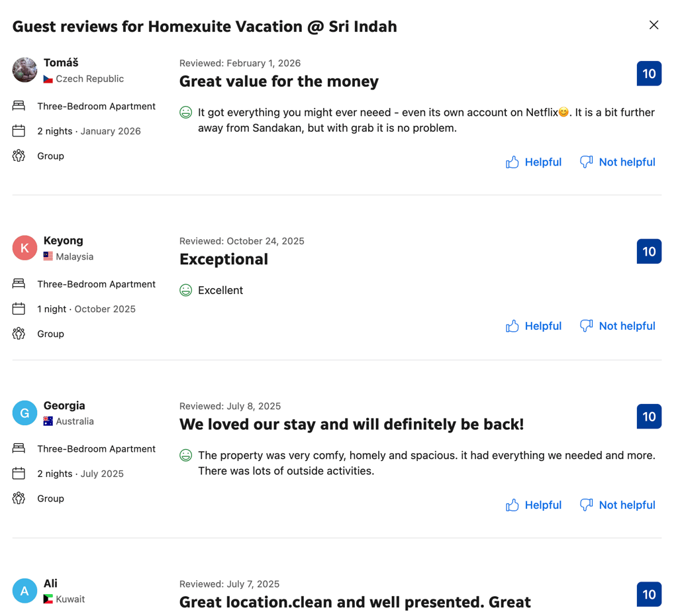Click Tomáš's profile photo
Screen dimensions: 678x616
click(x=24, y=70)
